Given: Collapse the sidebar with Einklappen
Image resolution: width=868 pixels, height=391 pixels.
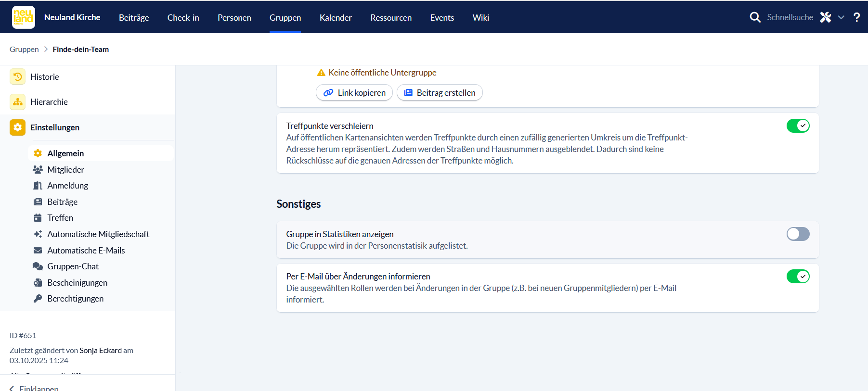Looking at the screenshot, I should 34,388.
